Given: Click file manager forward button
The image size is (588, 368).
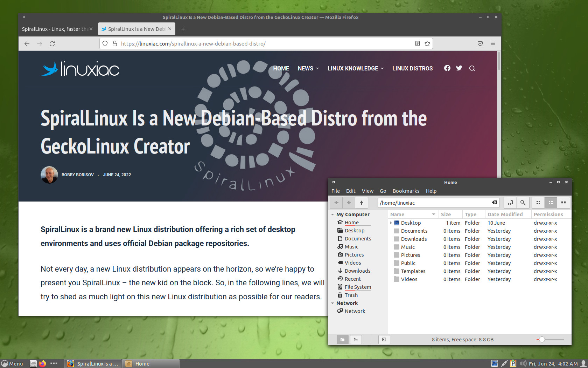Looking at the screenshot, I should (349, 203).
